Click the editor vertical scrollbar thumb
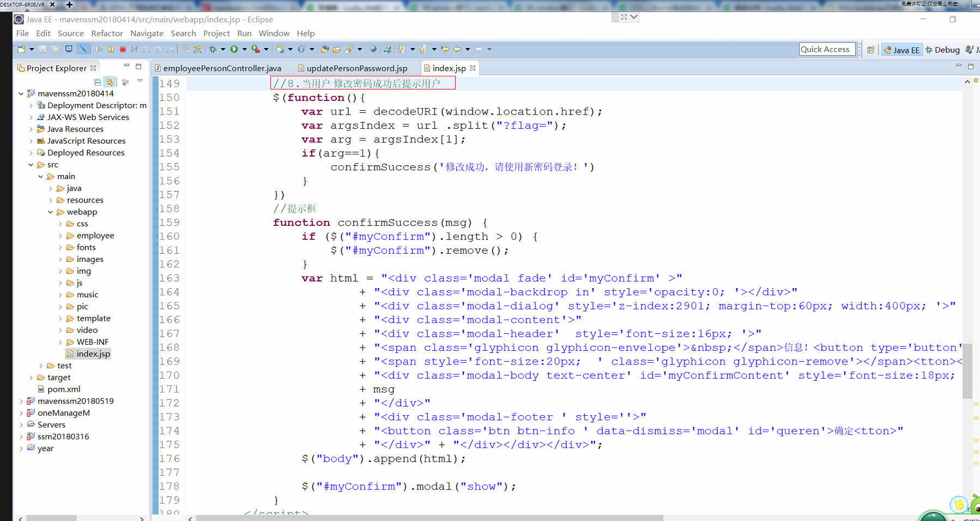This screenshot has width=980, height=521. [967, 371]
